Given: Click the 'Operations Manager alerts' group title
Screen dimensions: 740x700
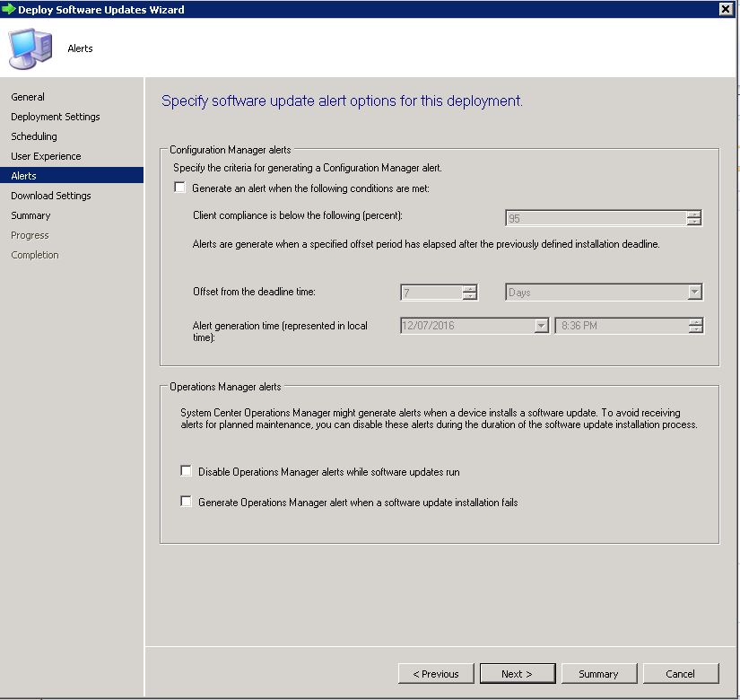Looking at the screenshot, I should click(x=225, y=387).
